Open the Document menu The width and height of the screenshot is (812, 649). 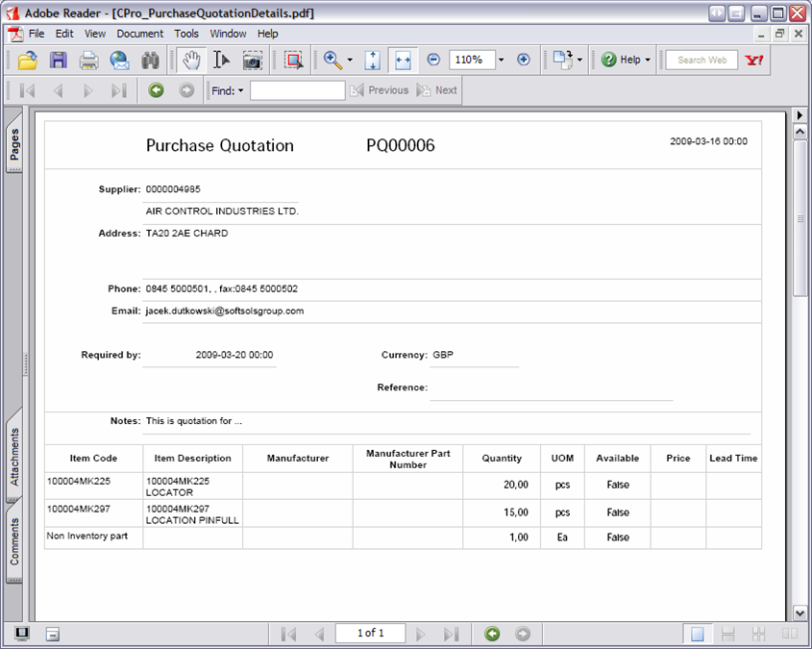tap(140, 34)
